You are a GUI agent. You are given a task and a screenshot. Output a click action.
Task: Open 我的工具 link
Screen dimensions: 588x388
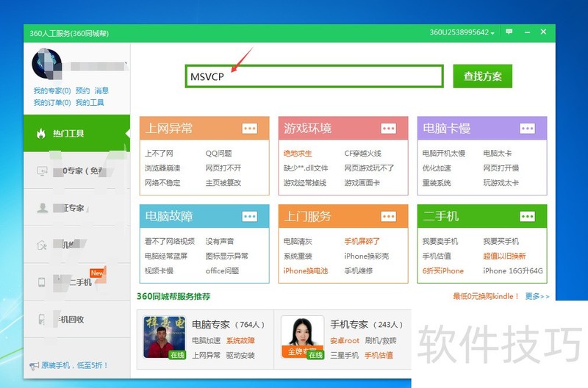90,103
